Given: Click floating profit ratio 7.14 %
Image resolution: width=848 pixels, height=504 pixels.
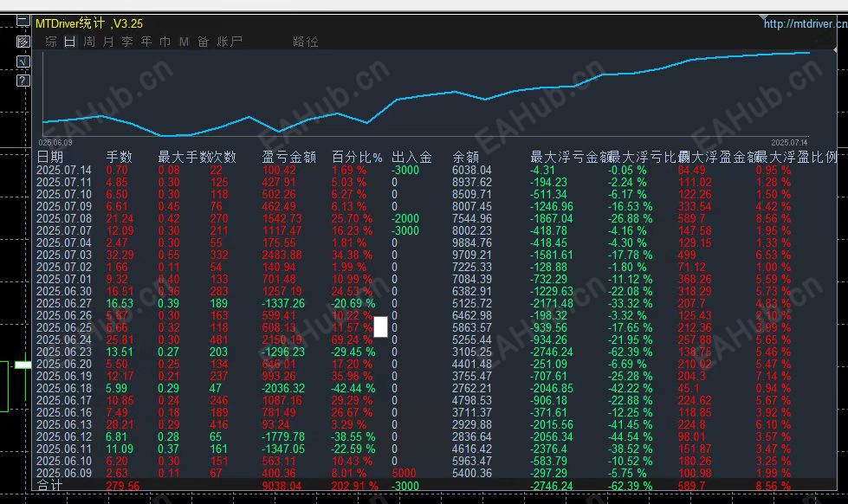Looking at the screenshot, I should [x=774, y=376].
